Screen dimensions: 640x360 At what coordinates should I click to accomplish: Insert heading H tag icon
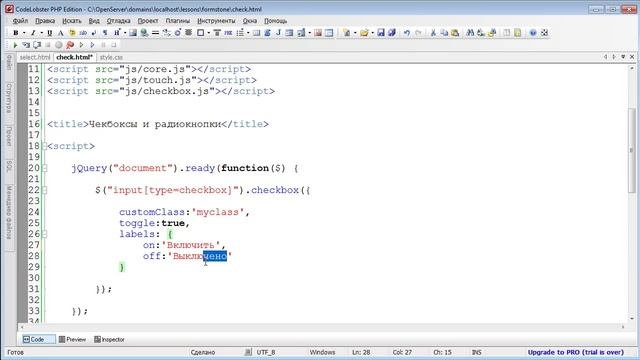117,33
